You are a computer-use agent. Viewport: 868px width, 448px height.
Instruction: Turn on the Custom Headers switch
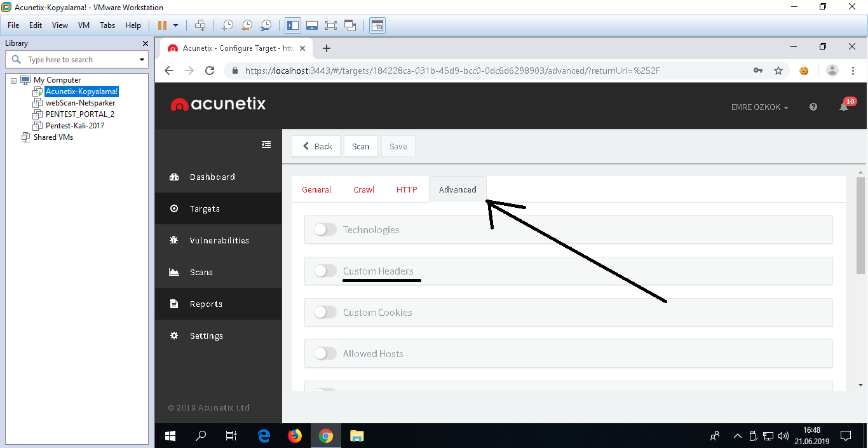point(325,271)
